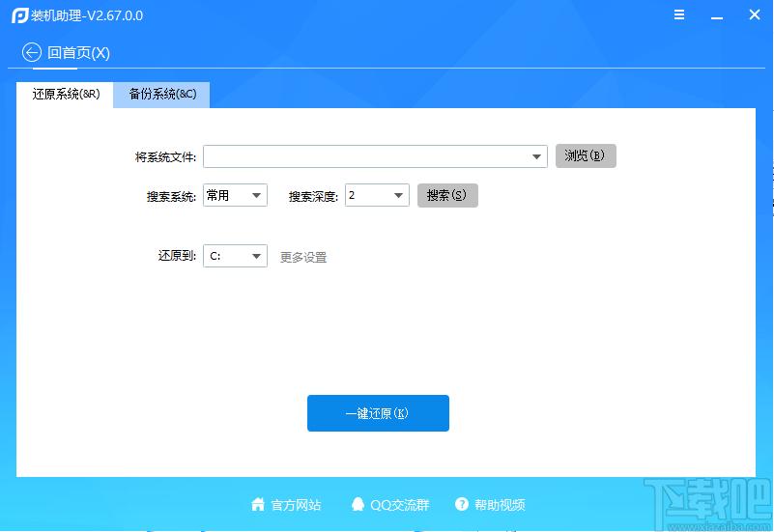Open the 帮助视频 link text
The image size is (774, 532).
[x=500, y=505]
